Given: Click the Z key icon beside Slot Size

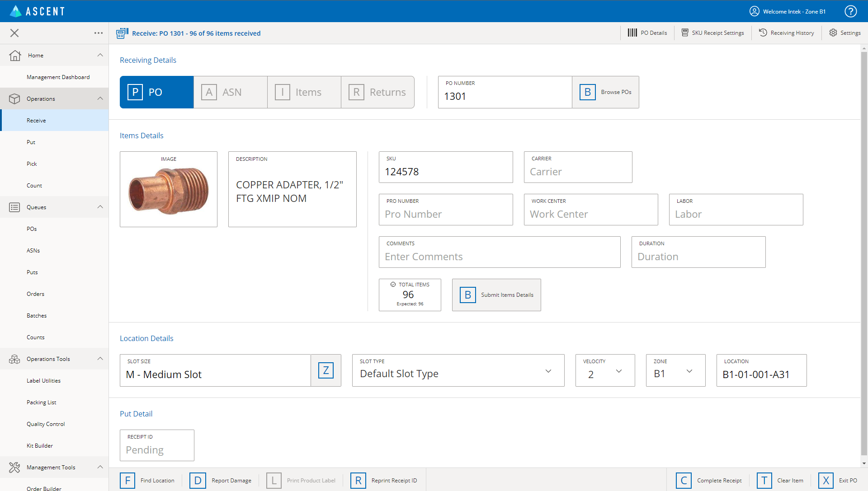Looking at the screenshot, I should 325,370.
